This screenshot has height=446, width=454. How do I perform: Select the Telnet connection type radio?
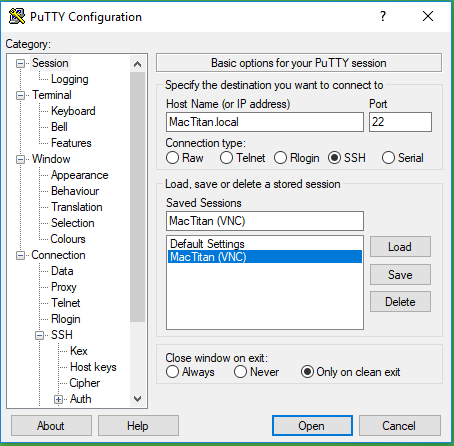coord(226,158)
